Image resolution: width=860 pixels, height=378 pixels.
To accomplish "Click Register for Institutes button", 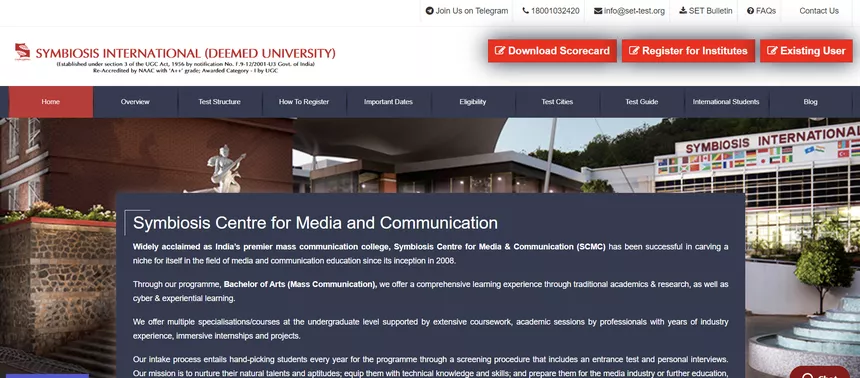I will 688,51.
